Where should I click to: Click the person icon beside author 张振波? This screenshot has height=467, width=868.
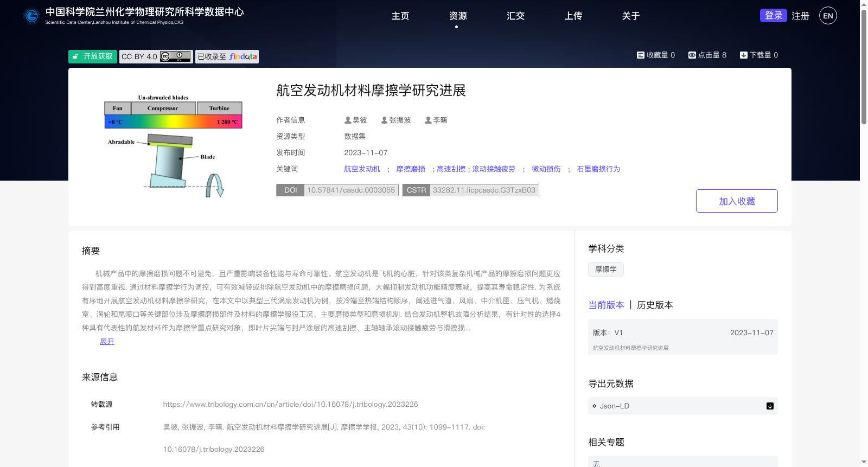(x=384, y=120)
